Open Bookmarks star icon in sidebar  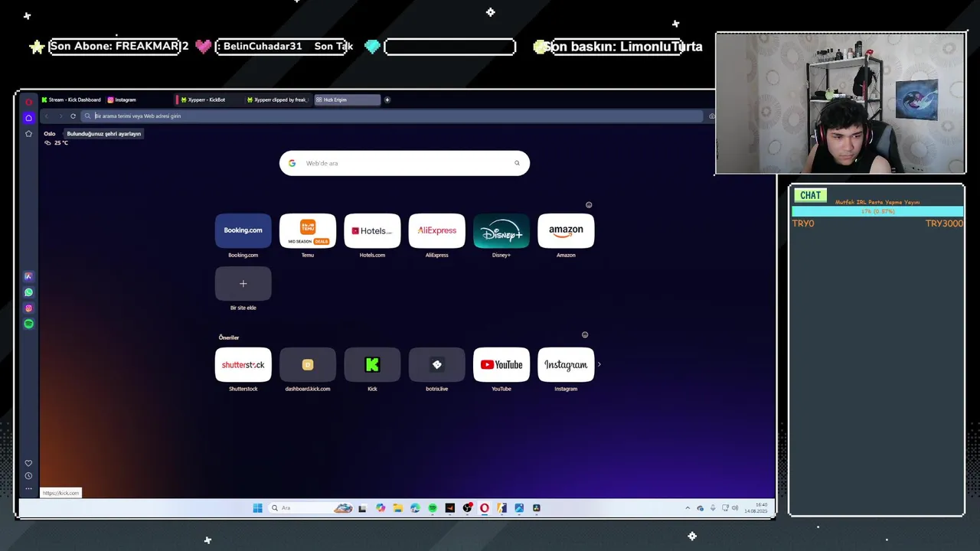point(28,134)
